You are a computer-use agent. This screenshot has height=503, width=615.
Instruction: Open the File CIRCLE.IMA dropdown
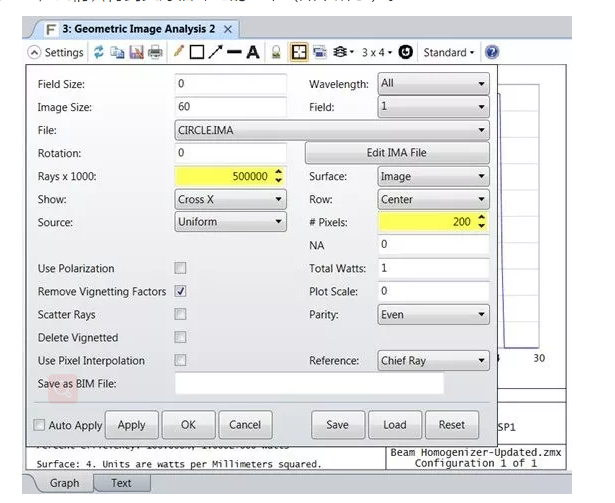[332, 130]
